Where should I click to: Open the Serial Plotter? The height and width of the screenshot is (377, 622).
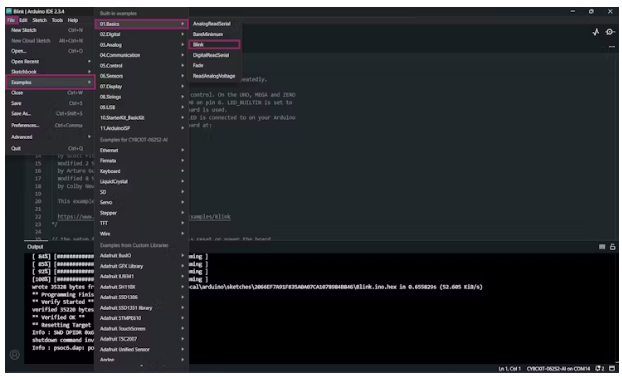pyautogui.click(x=596, y=32)
